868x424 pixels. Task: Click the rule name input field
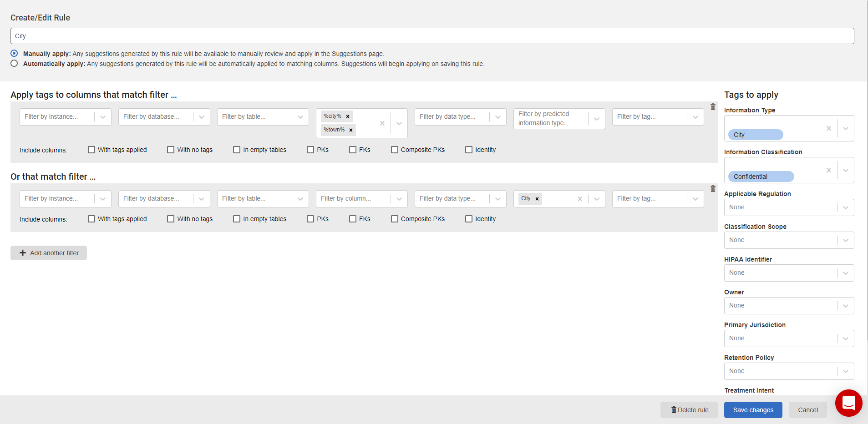(432, 36)
